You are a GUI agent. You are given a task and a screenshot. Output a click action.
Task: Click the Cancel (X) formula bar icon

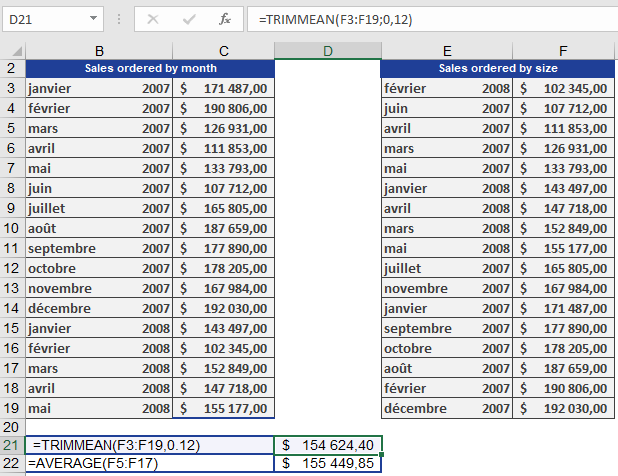(x=153, y=19)
